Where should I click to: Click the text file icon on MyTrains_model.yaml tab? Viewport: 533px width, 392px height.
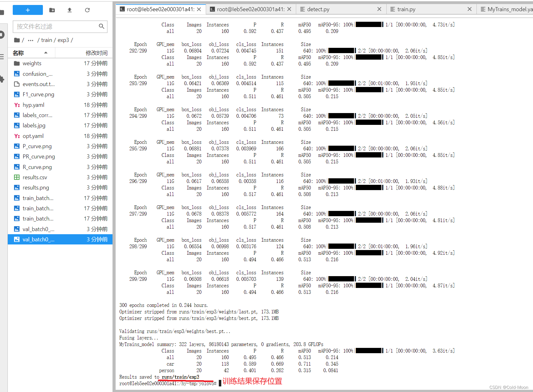483,9
